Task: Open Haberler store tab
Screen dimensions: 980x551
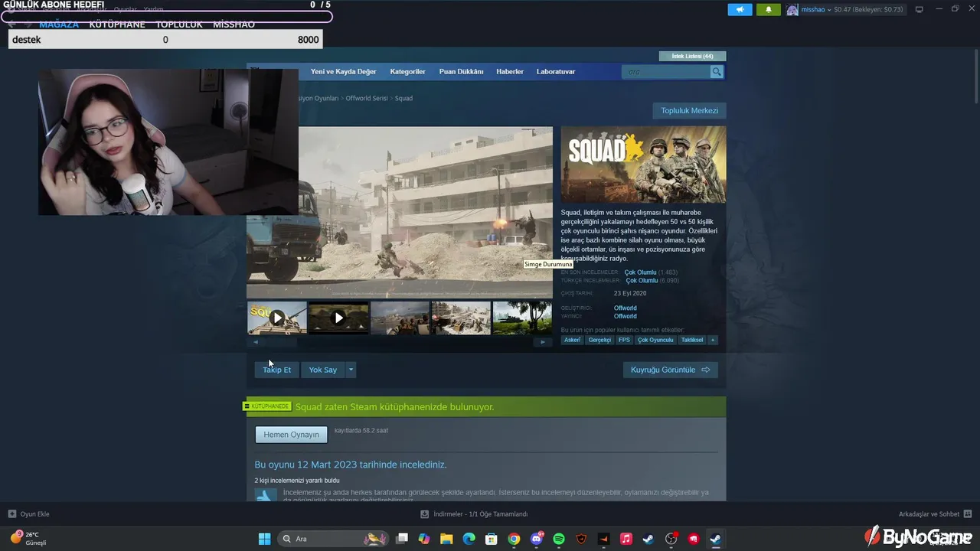Action: [510, 72]
